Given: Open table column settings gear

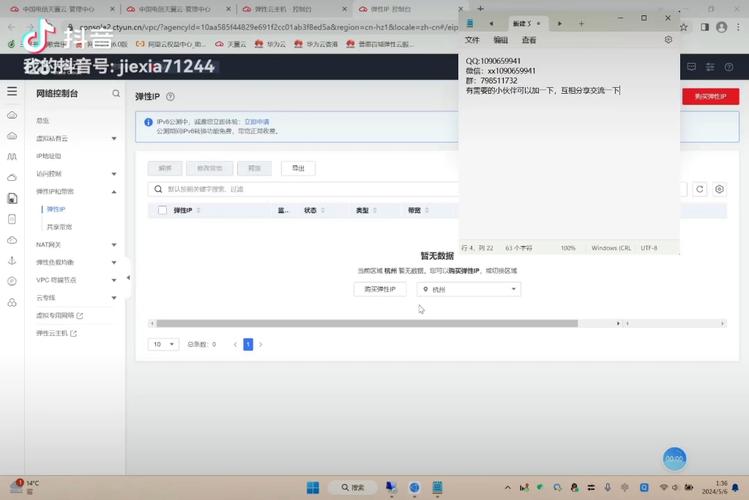Looking at the screenshot, I should point(719,189).
